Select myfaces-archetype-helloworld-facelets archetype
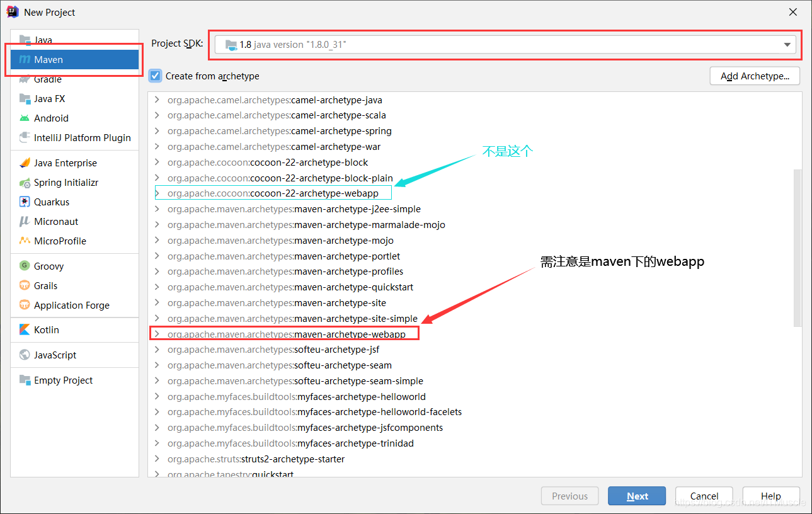Screen dimensions: 812x514 click(314, 412)
